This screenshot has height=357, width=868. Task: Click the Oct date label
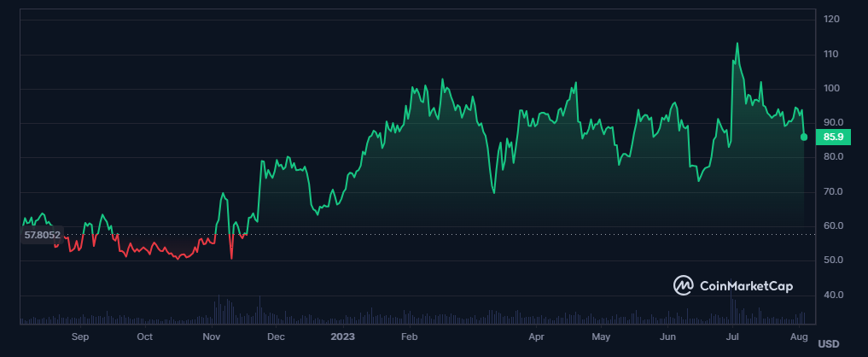145,337
